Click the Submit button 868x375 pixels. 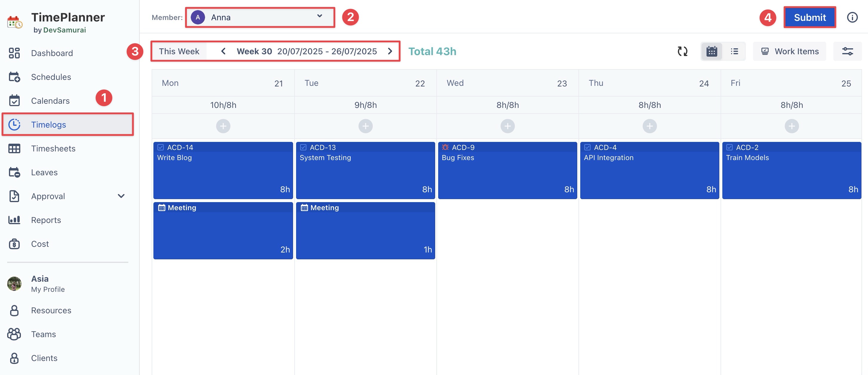(x=809, y=17)
